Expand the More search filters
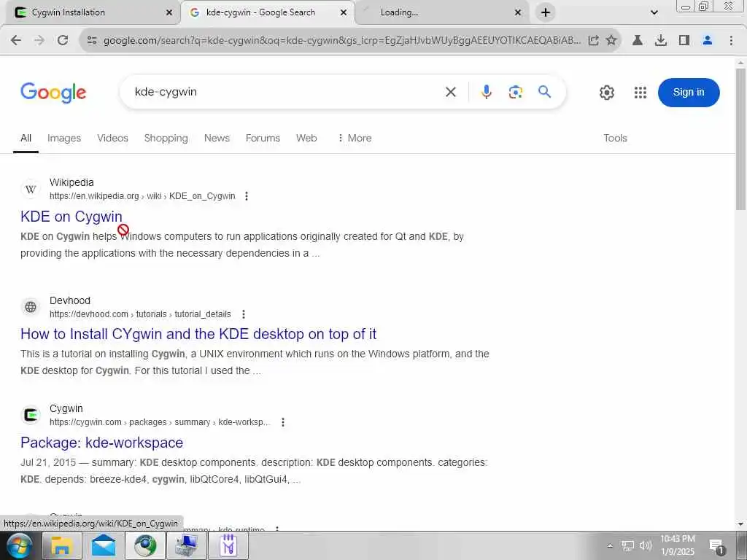The width and height of the screenshot is (747, 560). (x=354, y=138)
